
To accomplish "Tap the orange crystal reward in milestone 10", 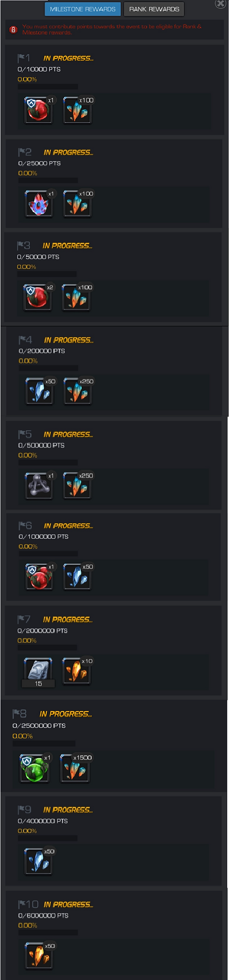I will click(39, 956).
